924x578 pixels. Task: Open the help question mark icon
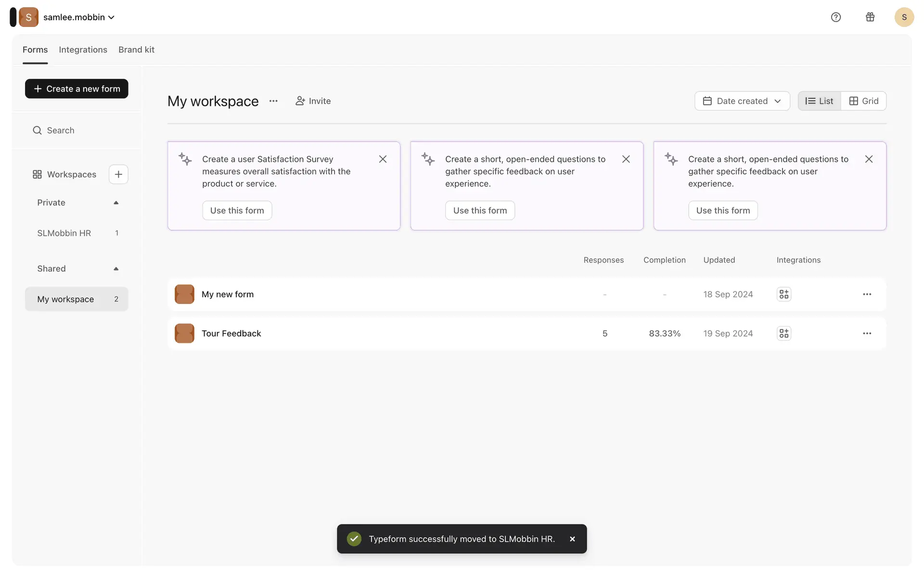(x=836, y=17)
